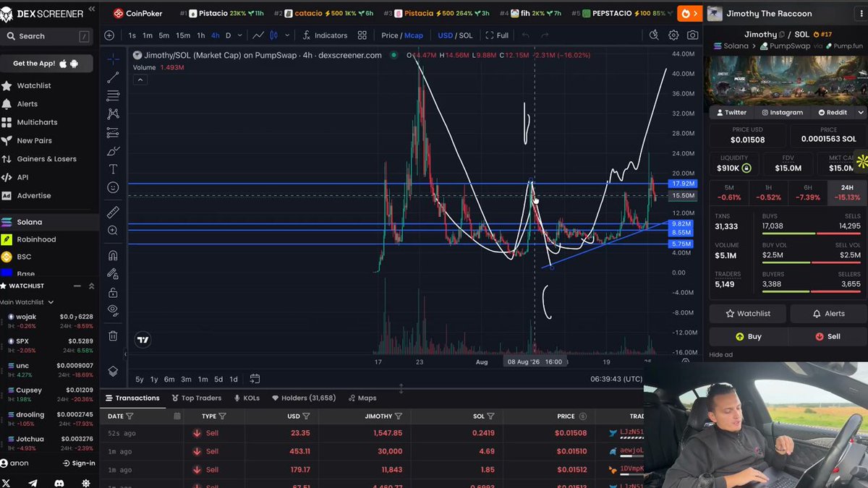Click the green Buy button
The height and width of the screenshot is (488, 868).
pyautogui.click(x=748, y=336)
